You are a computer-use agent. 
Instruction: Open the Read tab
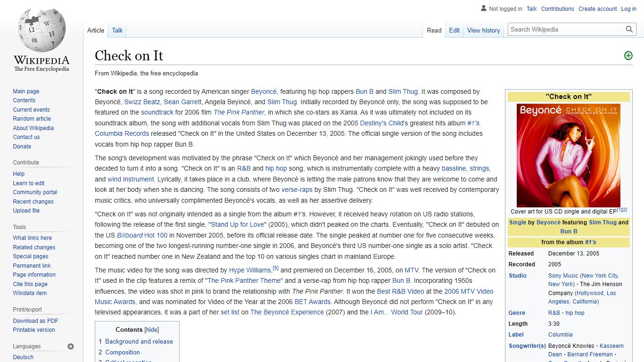click(434, 30)
